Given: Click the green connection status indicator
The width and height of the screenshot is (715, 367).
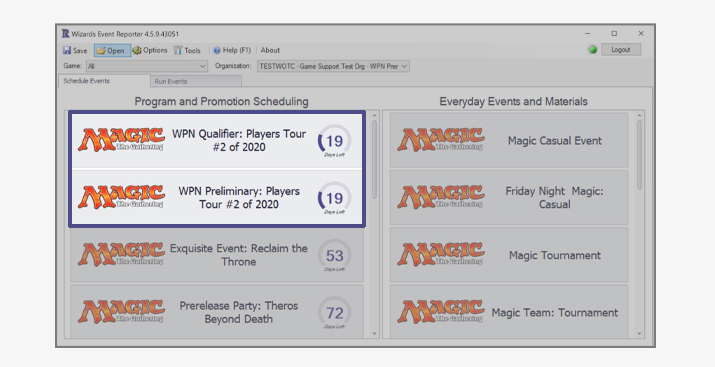Looking at the screenshot, I should pyautogui.click(x=593, y=50).
